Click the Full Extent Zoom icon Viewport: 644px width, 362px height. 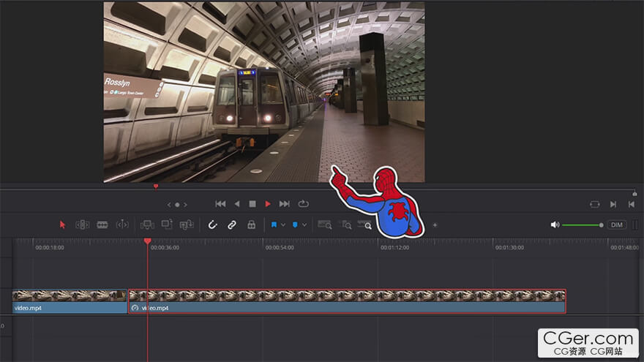point(325,225)
